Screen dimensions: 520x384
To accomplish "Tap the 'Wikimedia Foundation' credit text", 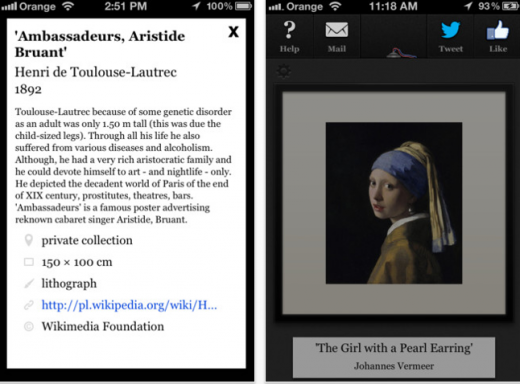I will 103,326.
